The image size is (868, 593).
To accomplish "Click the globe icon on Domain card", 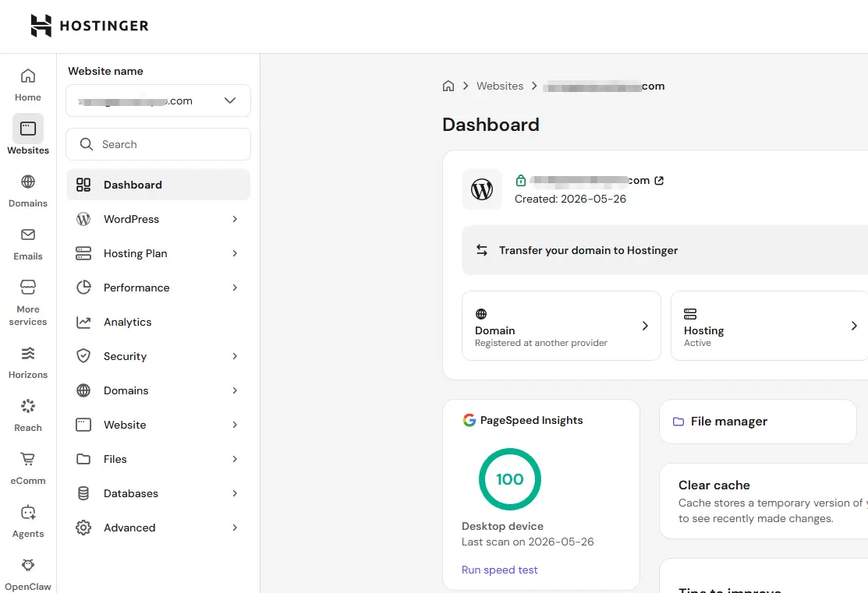I will click(x=481, y=314).
